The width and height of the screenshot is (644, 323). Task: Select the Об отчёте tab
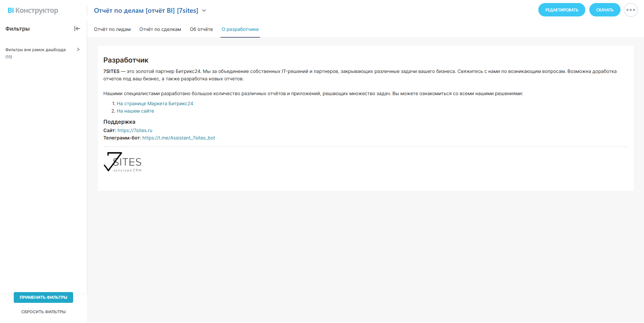click(x=201, y=29)
